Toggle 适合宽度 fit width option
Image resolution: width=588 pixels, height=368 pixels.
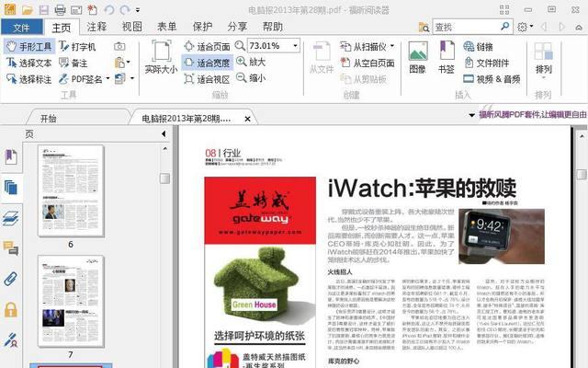click(207, 63)
